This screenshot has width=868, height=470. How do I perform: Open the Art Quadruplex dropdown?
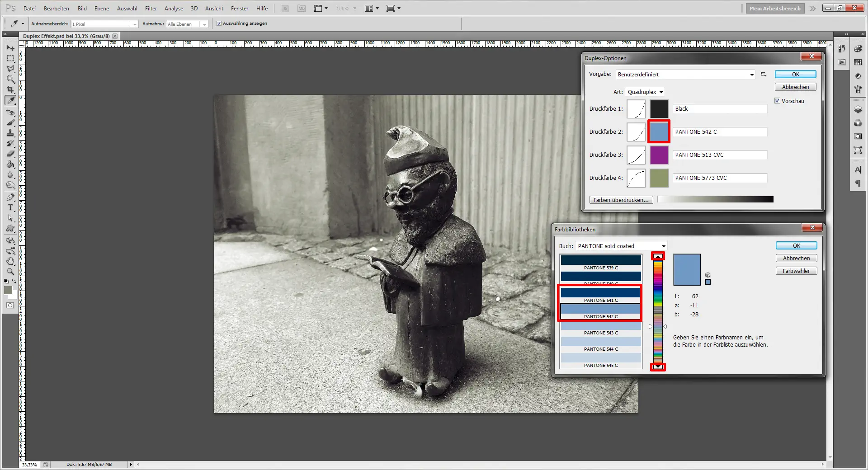[x=645, y=92]
